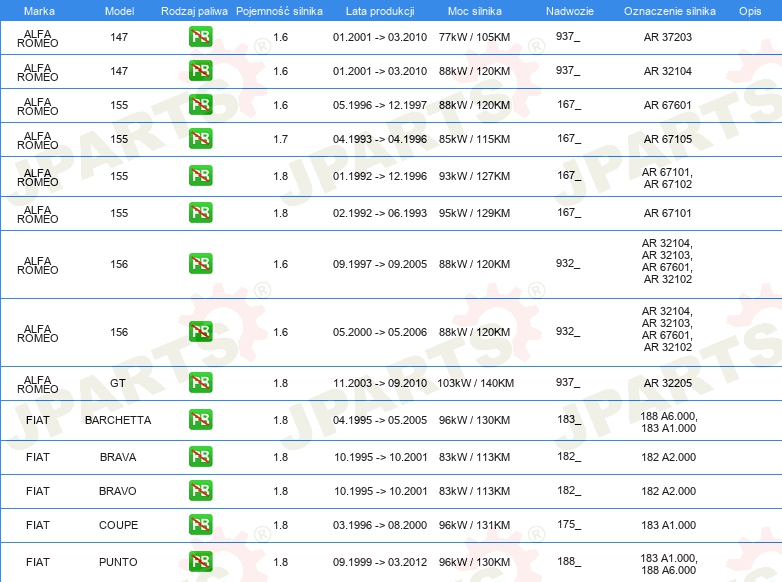
Task: Click the fuel icon in the 155 95kW row
Action: tap(200, 212)
